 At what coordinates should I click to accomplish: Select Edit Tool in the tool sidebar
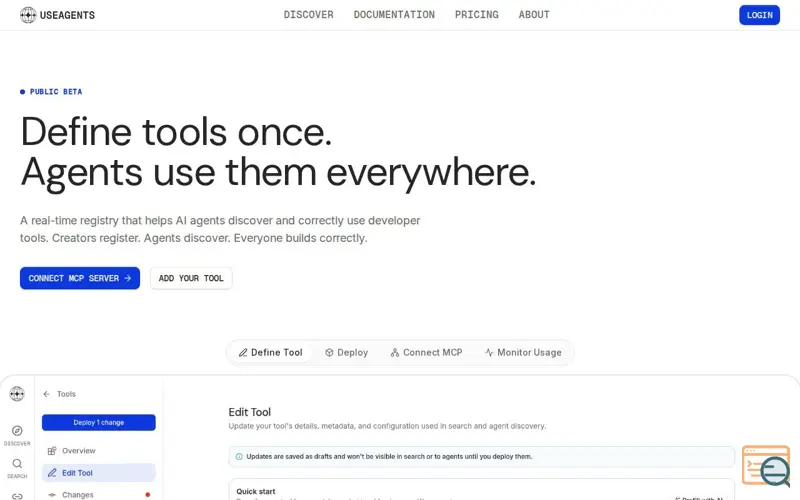[x=98, y=473]
